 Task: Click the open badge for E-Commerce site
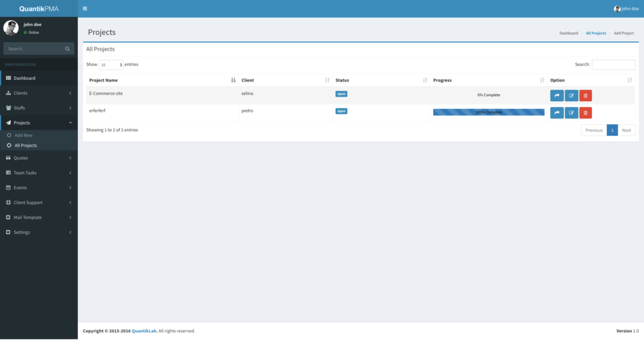pos(341,94)
